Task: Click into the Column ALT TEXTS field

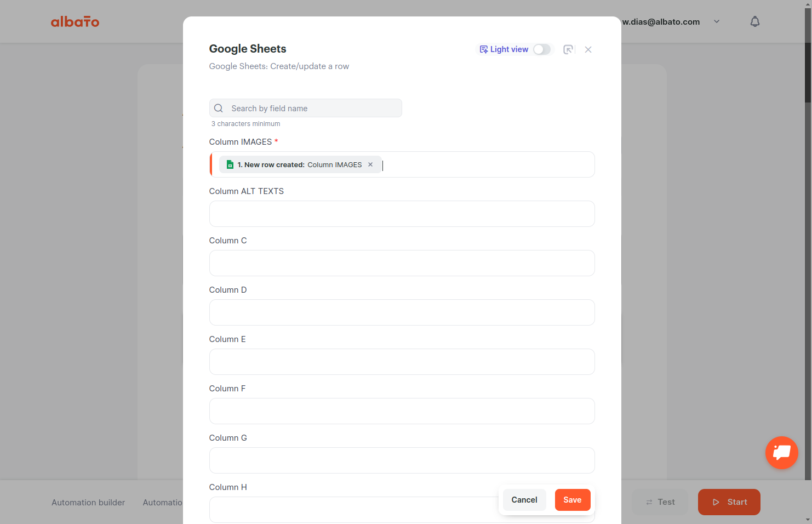Action: click(x=402, y=214)
